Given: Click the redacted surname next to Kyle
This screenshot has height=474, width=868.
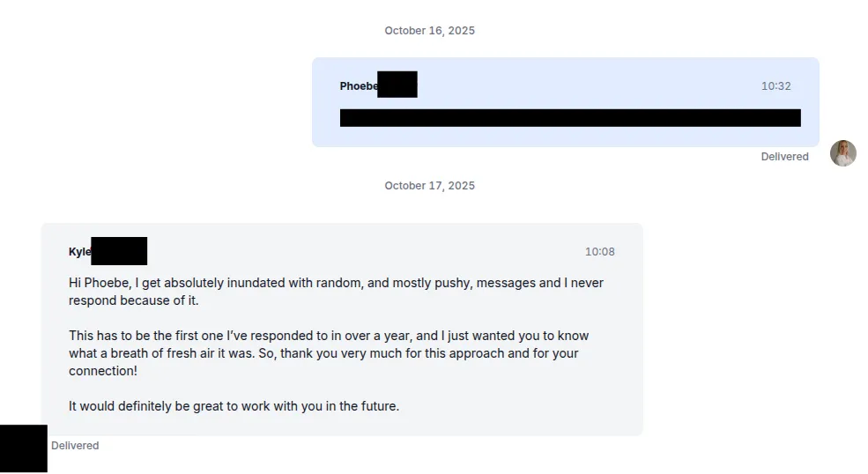Looking at the screenshot, I should click(119, 251).
